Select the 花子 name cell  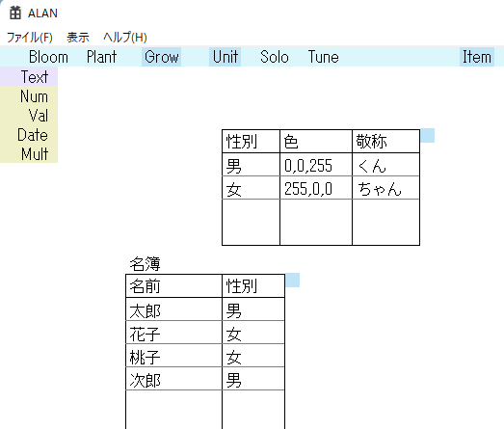[x=173, y=333]
